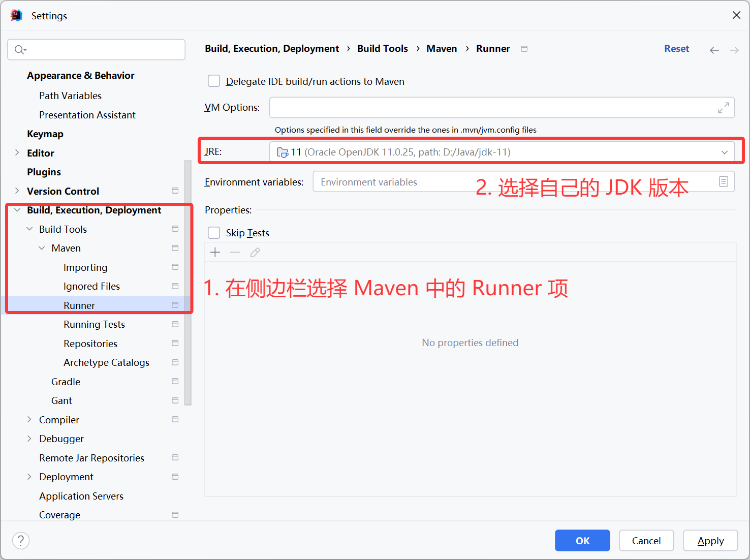Click the project-level icon beside Runner breadcrumb
The width and height of the screenshot is (750, 560).
click(x=524, y=49)
